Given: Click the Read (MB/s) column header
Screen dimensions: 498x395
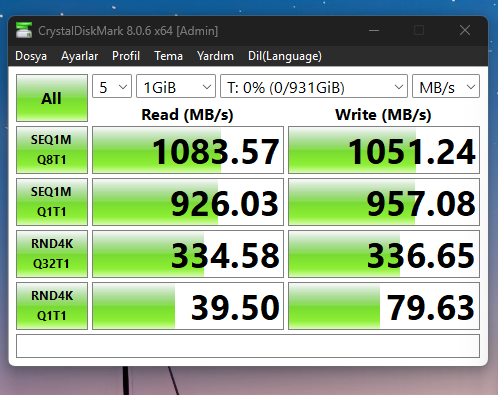Looking at the screenshot, I should (187, 115).
